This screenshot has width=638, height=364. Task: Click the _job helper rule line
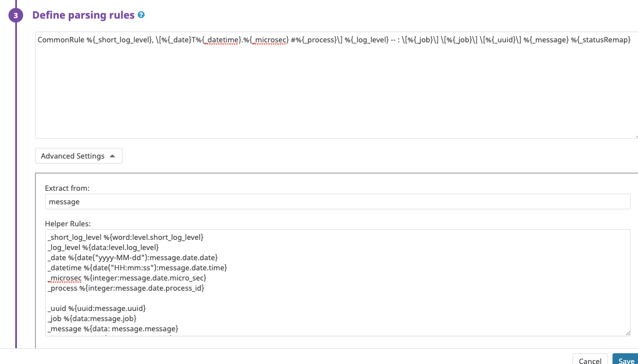click(x=93, y=318)
